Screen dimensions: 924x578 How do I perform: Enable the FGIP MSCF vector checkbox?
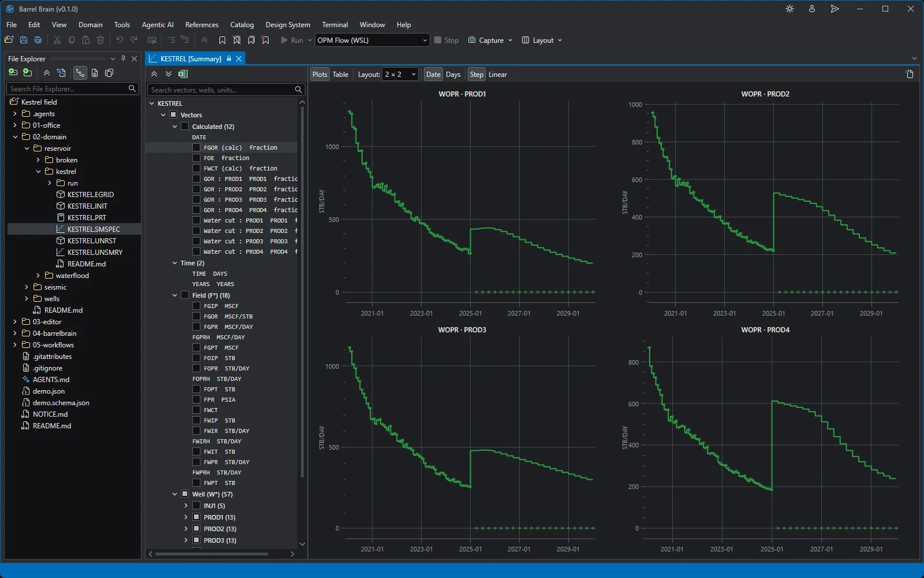click(x=196, y=306)
